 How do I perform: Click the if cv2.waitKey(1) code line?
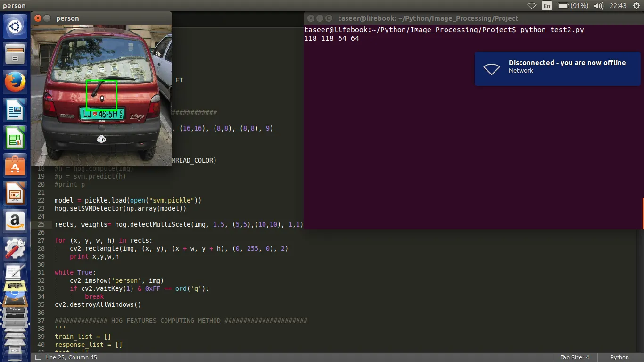coord(140,288)
